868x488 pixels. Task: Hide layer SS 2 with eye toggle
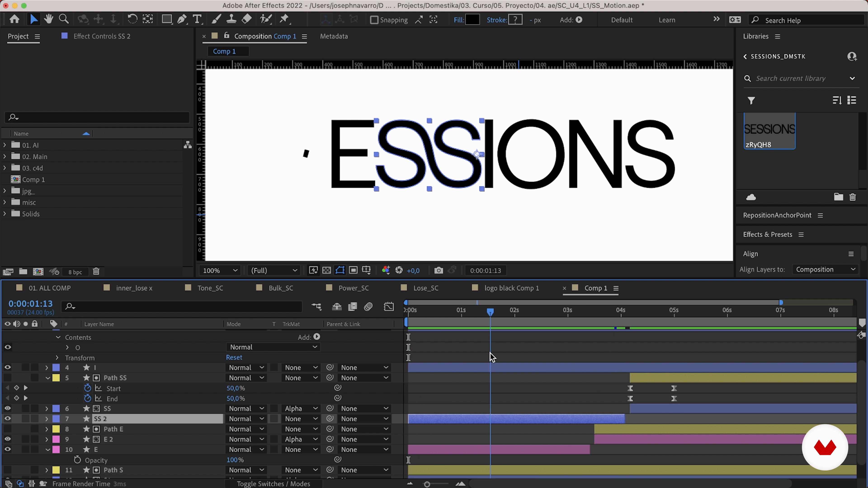pyautogui.click(x=7, y=419)
